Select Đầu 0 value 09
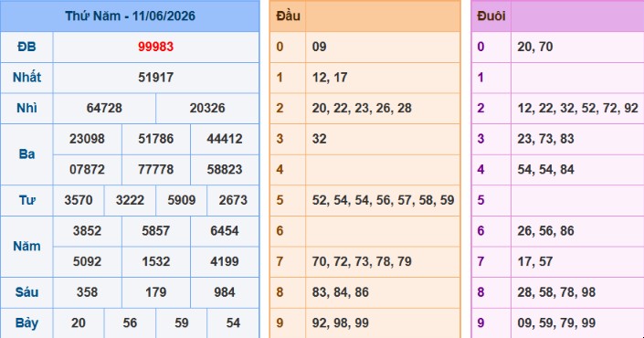The width and height of the screenshot is (644, 338). [319, 47]
